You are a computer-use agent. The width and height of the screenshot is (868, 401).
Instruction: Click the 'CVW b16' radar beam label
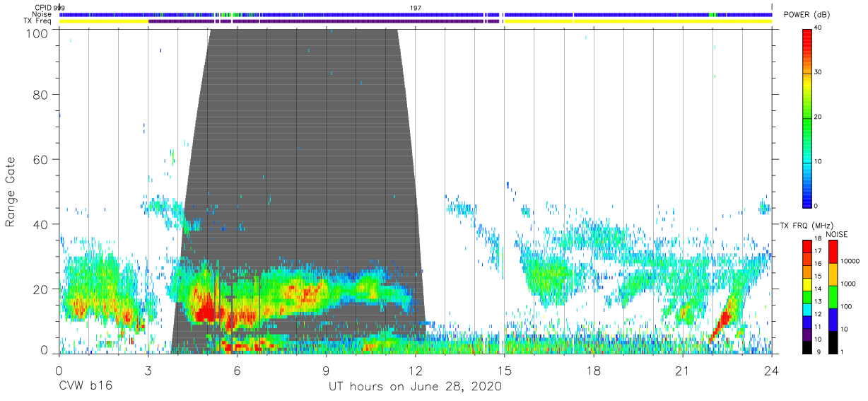coord(85,387)
